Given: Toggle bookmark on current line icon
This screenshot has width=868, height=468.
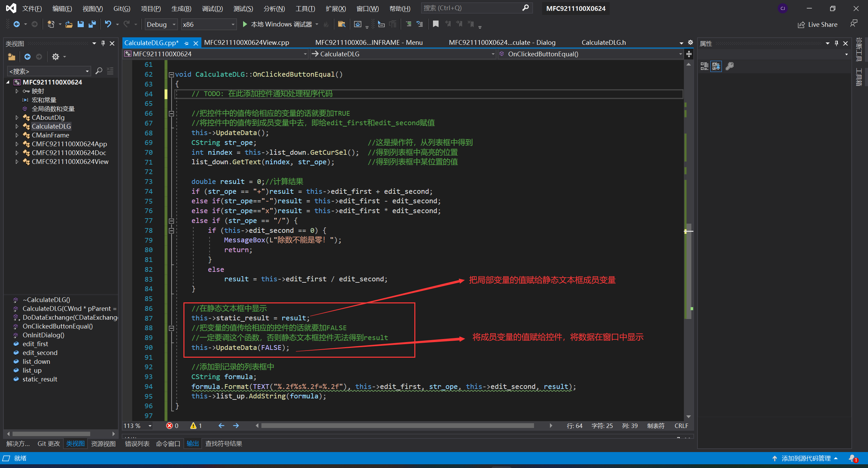Looking at the screenshot, I should (436, 24).
